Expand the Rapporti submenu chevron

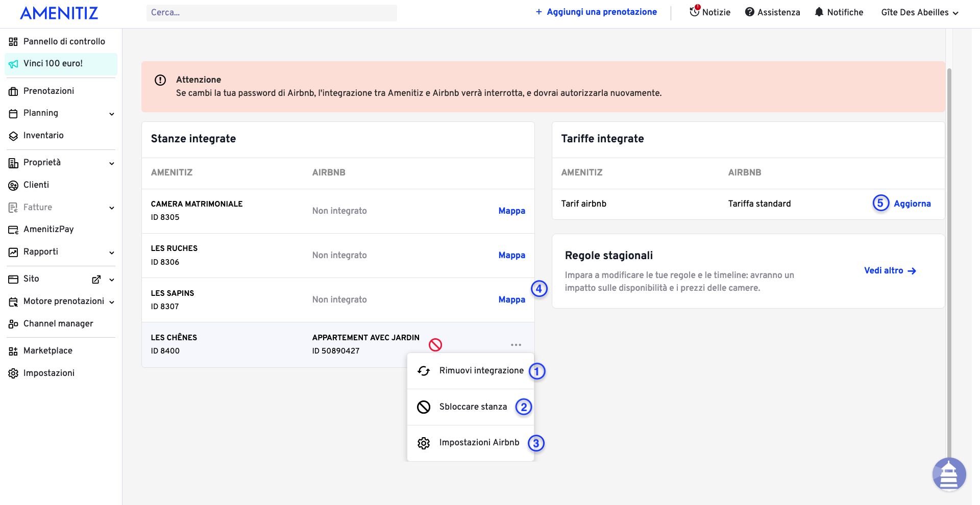[x=112, y=252]
